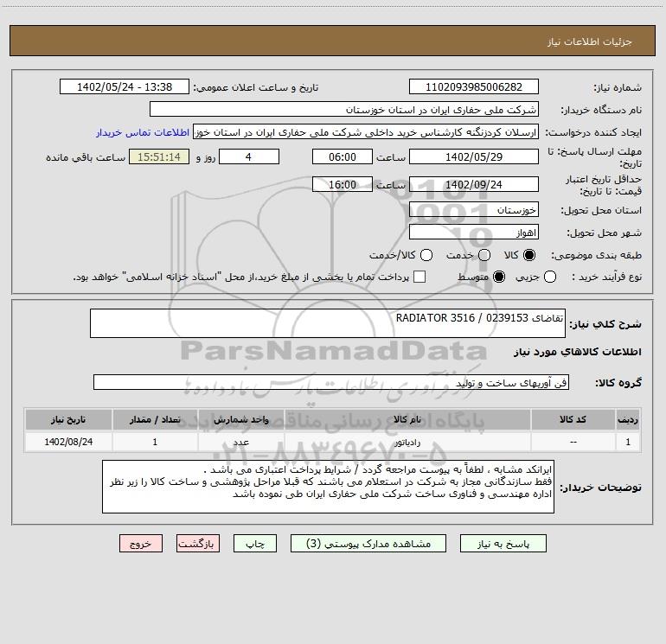Click the توضیحات خریدار text box

coord(328,487)
